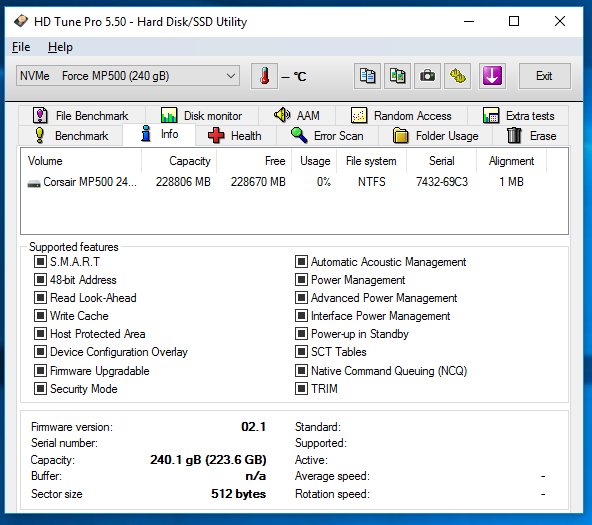This screenshot has height=525, width=592.
Task: Click the 1 MB alignment cell
Action: [x=511, y=182]
